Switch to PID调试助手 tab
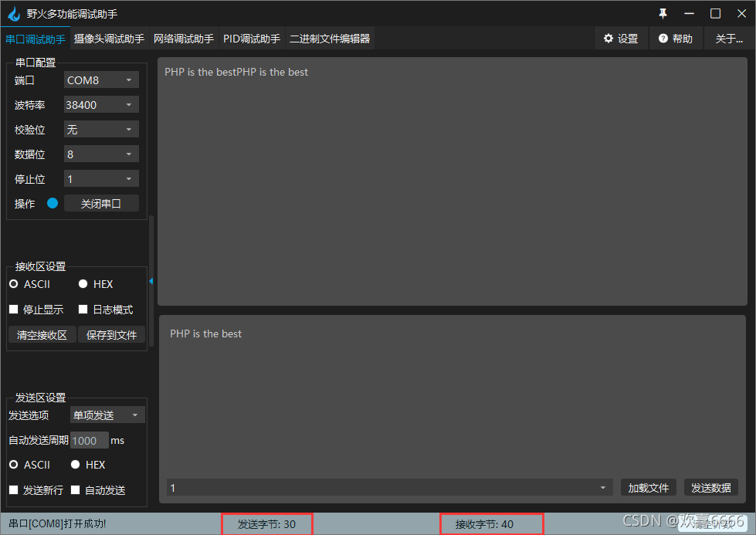Image resolution: width=756 pixels, height=535 pixels. [x=252, y=39]
